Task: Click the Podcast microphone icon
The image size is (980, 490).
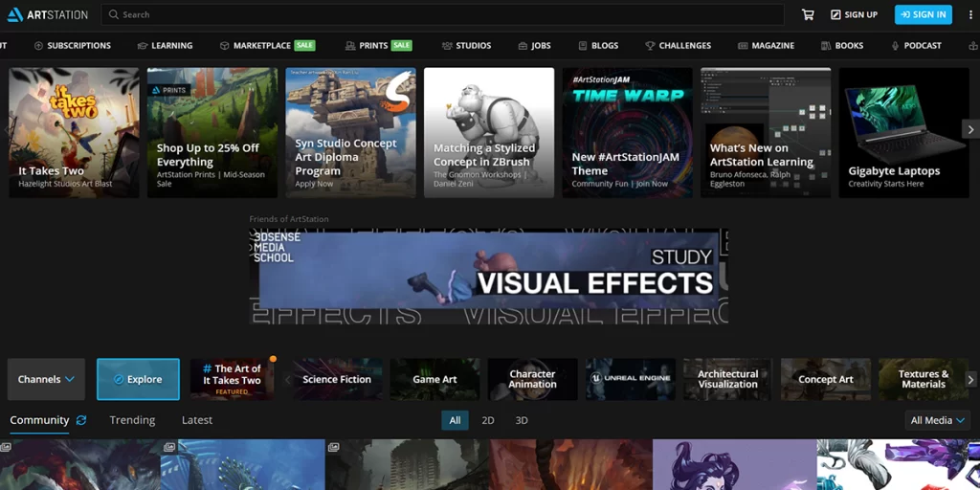Action: coord(895,46)
